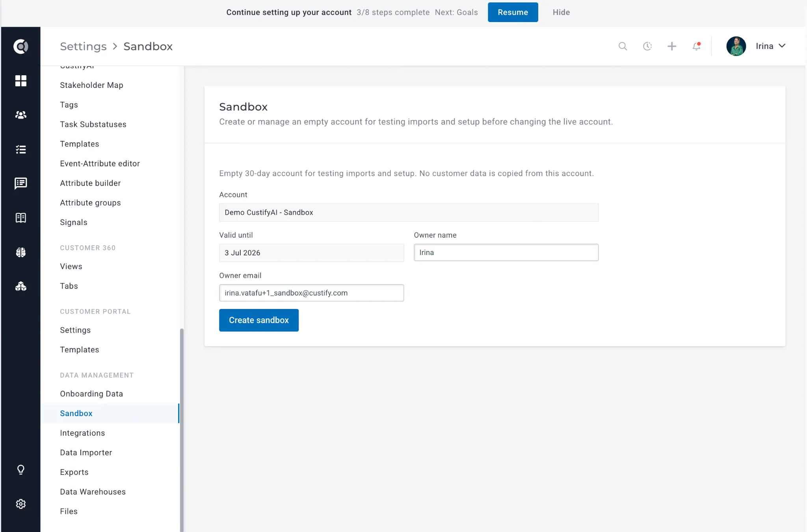Click the Owner email input field
Screen dimensions: 807x532
[311, 293]
